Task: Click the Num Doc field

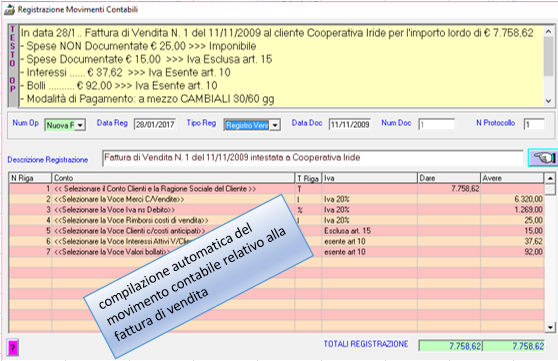Action: 436,124
